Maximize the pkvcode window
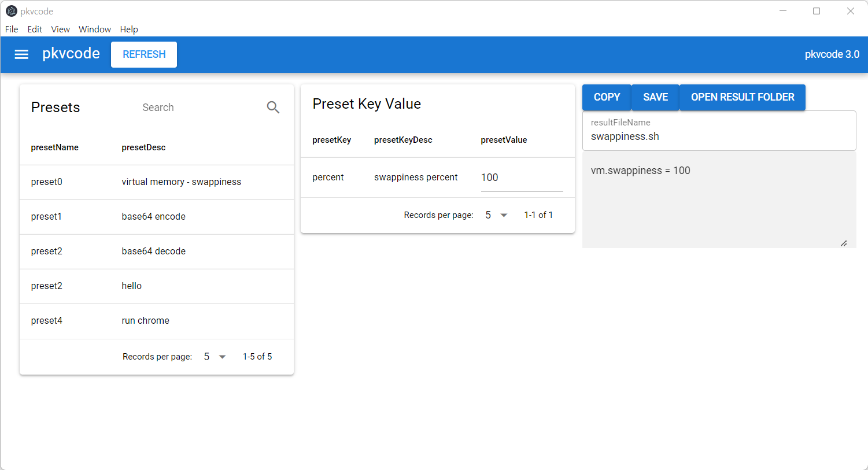 click(817, 11)
